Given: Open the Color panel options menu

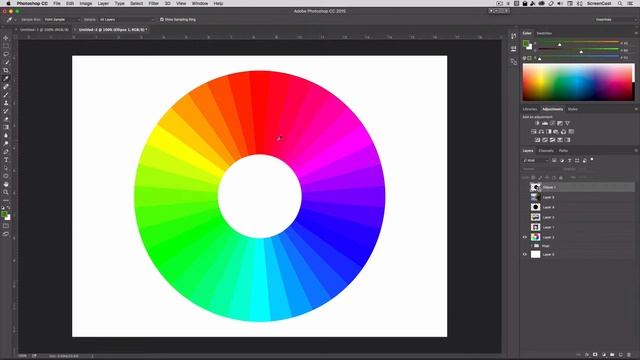Looking at the screenshot, I should click(636, 33).
